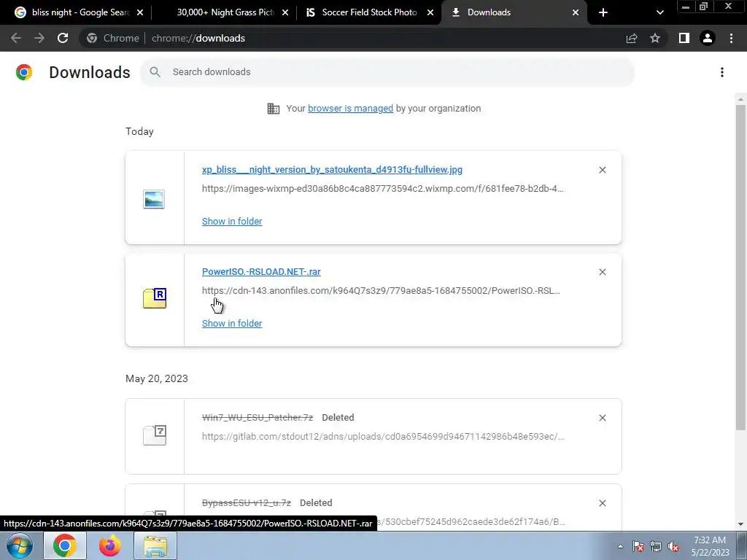Click the gitlab URL under Win7_WU_ESU_Patcher

point(383,436)
